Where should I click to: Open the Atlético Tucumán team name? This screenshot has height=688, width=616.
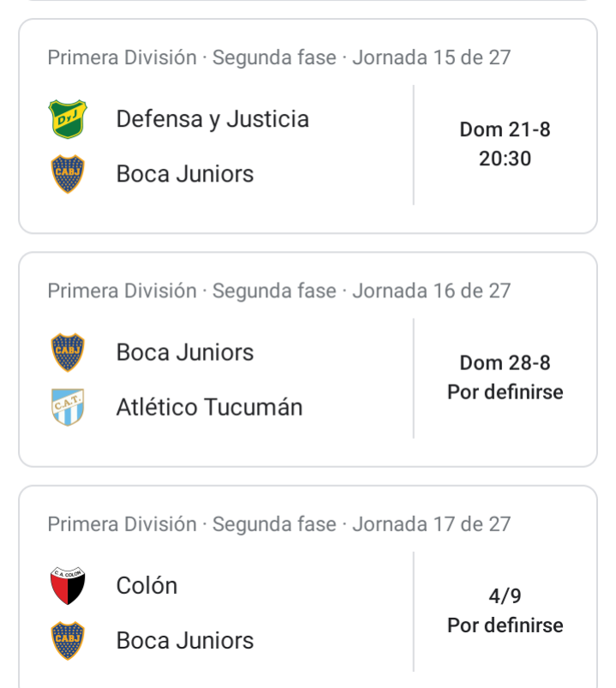pos(209,407)
